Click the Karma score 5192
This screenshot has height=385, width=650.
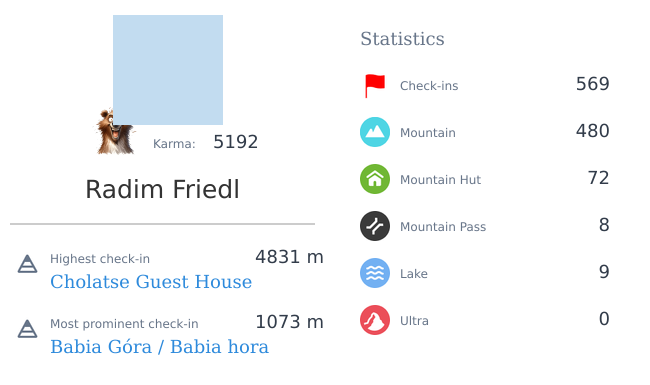(235, 142)
